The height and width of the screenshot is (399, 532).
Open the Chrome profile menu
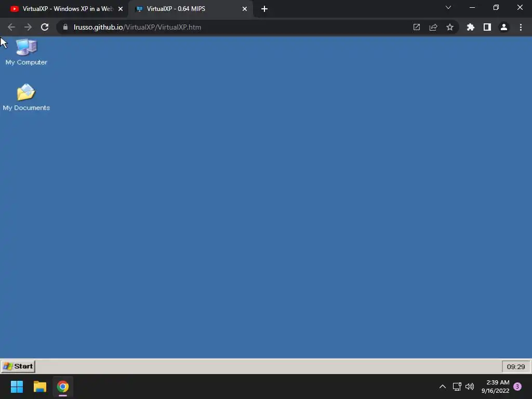(x=504, y=27)
